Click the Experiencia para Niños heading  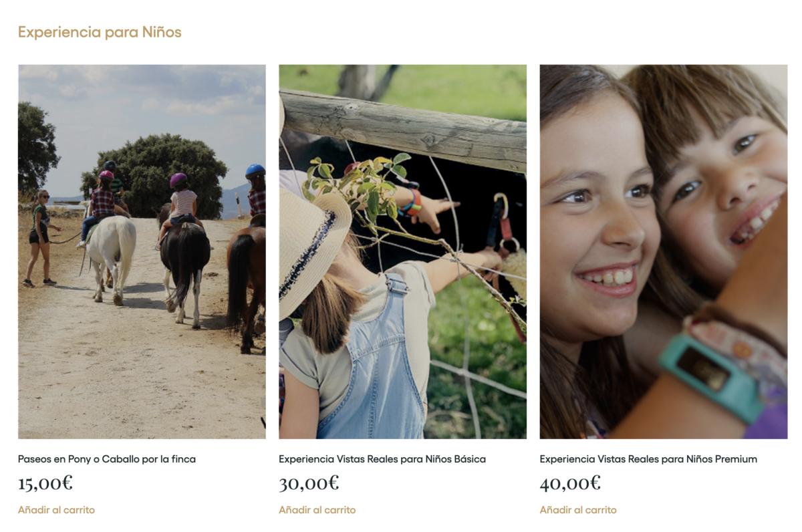pos(100,32)
